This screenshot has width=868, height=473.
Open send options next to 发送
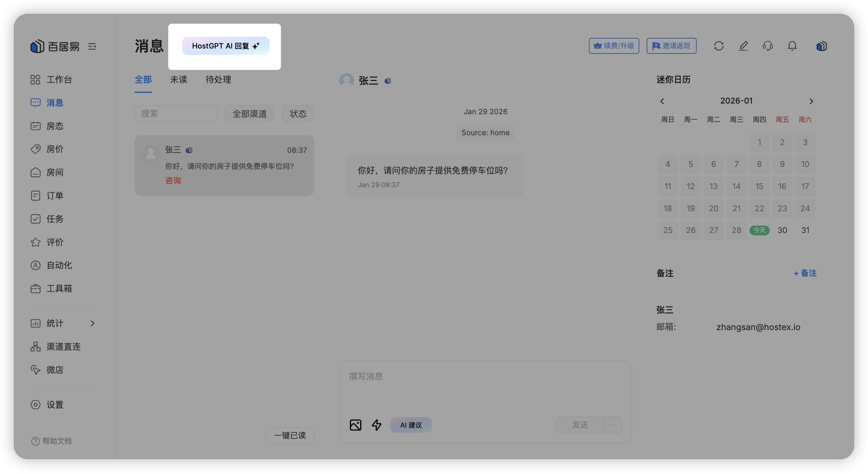pos(613,425)
